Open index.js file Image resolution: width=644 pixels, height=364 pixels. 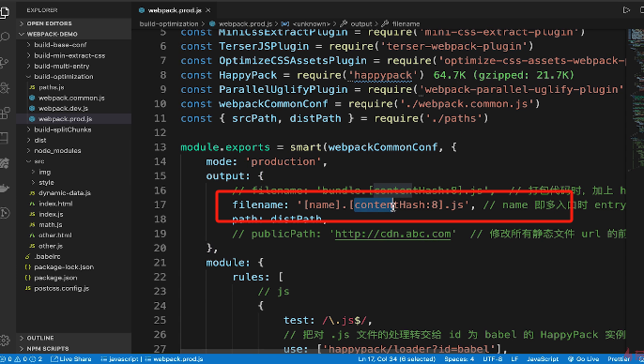74,214
